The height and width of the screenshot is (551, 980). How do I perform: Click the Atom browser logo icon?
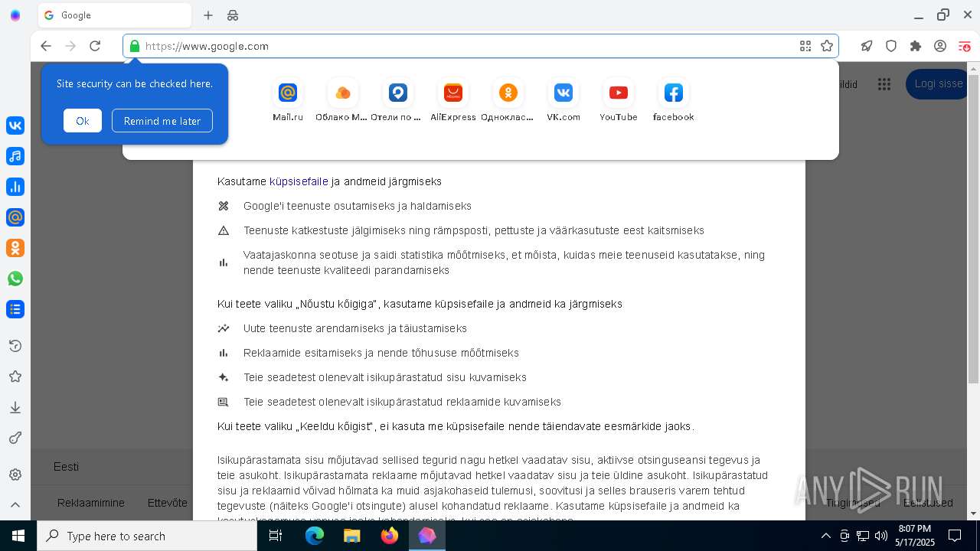tap(15, 15)
